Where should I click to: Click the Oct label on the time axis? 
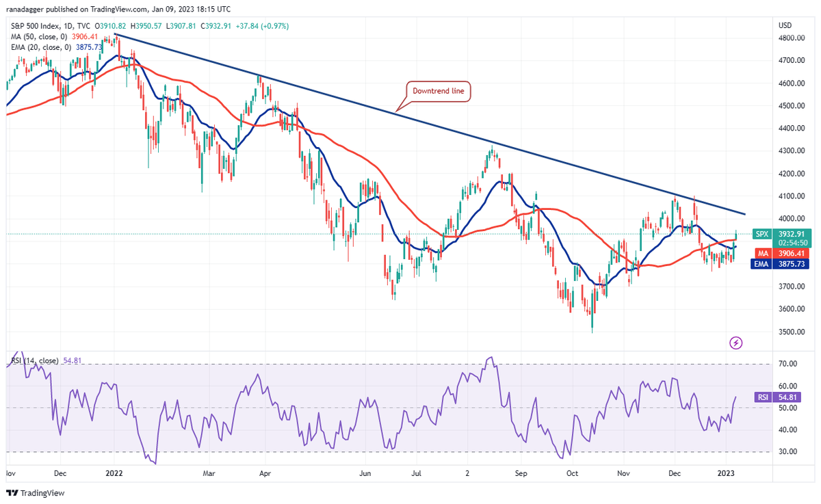pos(573,473)
